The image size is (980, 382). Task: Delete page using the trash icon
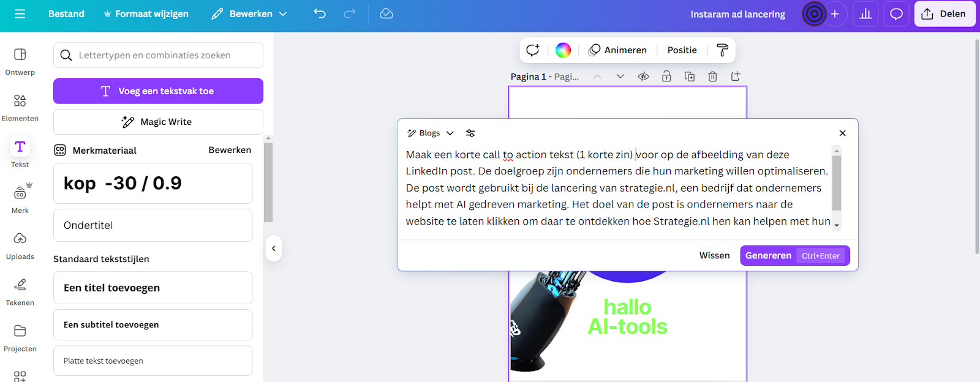tap(712, 77)
